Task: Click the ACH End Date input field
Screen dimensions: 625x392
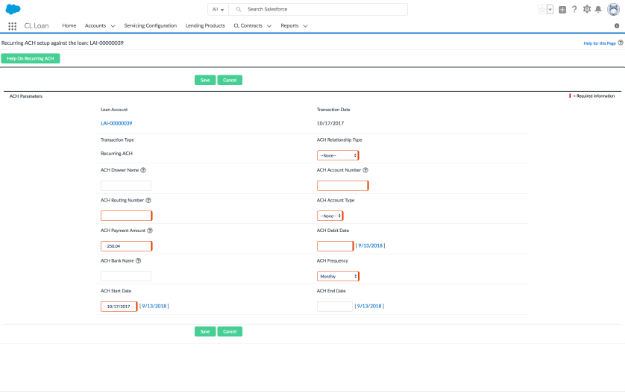Action: pos(335,306)
